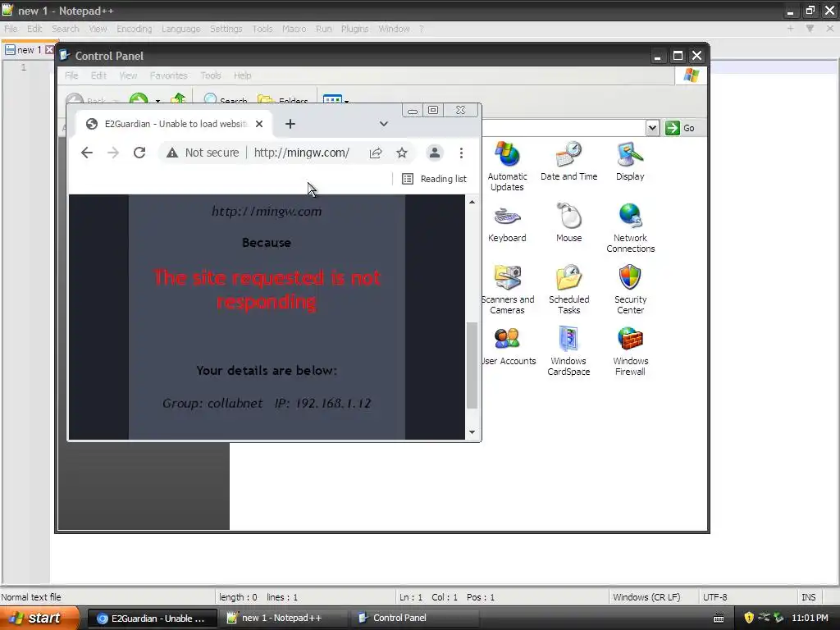Click the http://mingw.com/ address field
The height and width of the screenshot is (630, 840).
302,153
